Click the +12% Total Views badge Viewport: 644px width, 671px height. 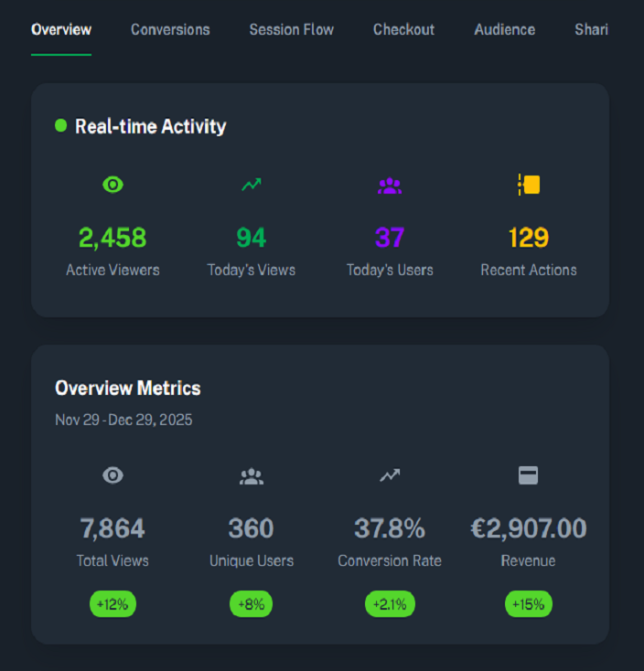(x=113, y=604)
